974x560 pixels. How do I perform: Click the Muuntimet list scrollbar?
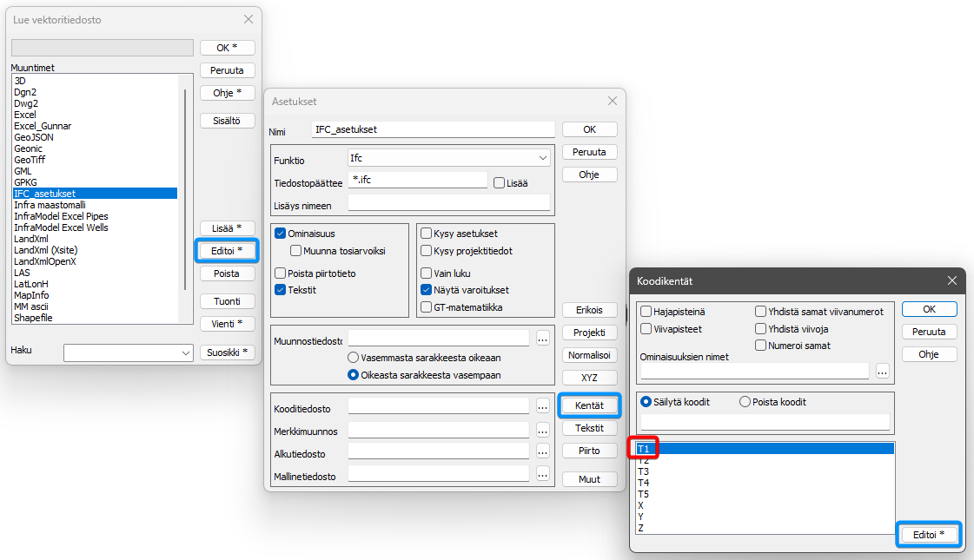(184, 191)
